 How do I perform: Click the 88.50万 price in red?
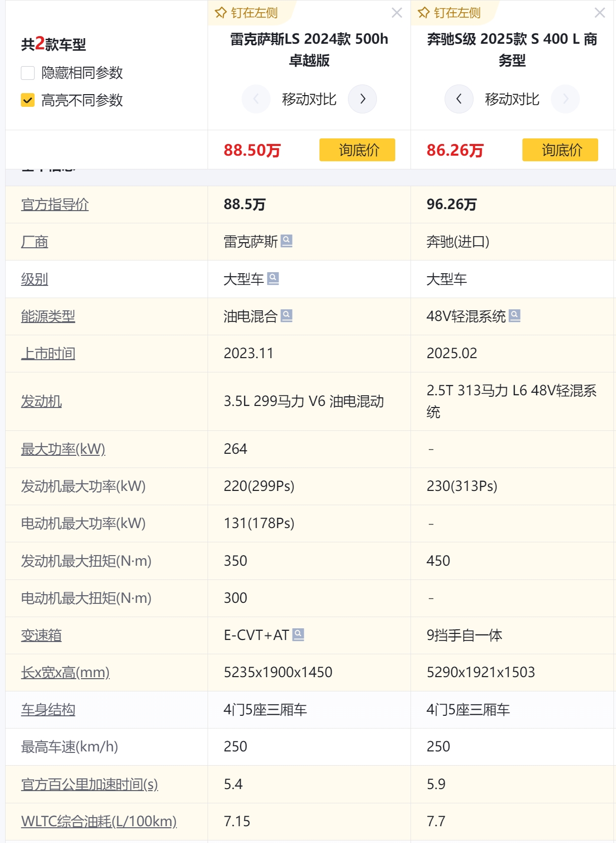pyautogui.click(x=252, y=150)
